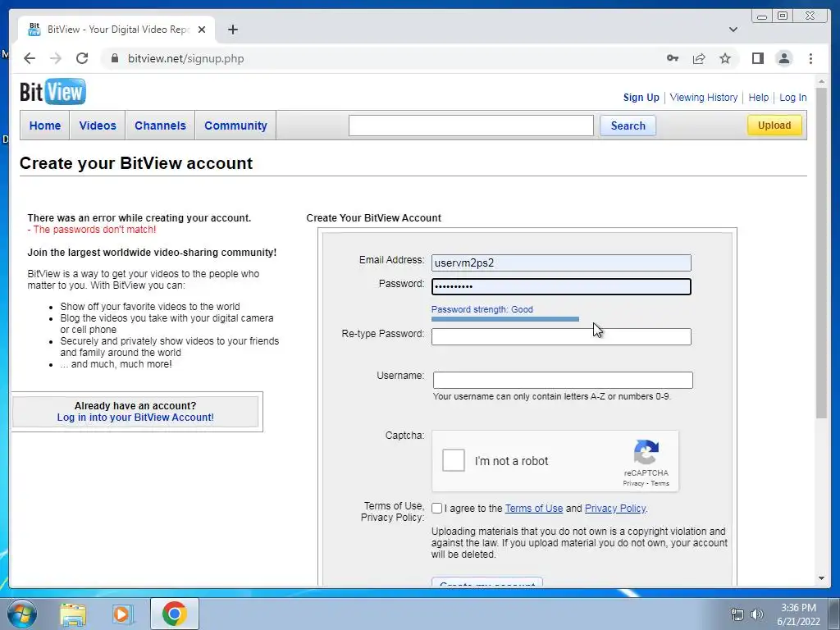Screen dimensions: 840x630
Task: Click the scrollbar up arrow
Action: tap(821, 82)
